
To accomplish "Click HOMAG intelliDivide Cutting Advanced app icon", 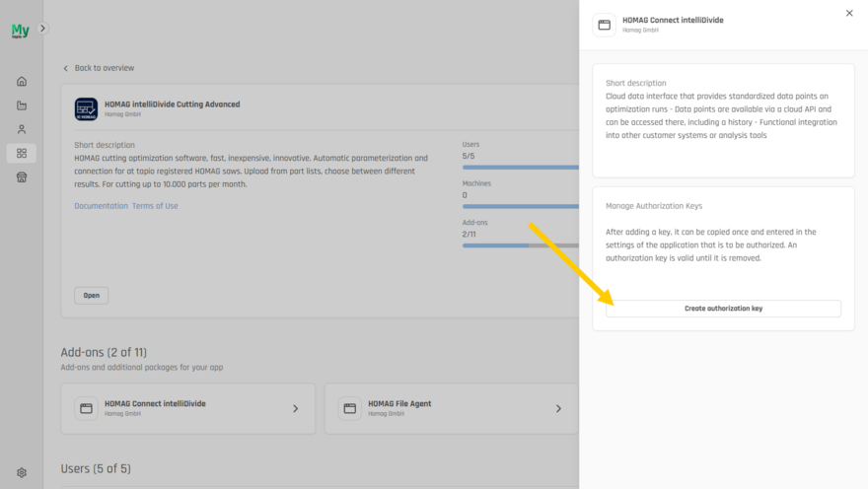I will pos(87,109).
